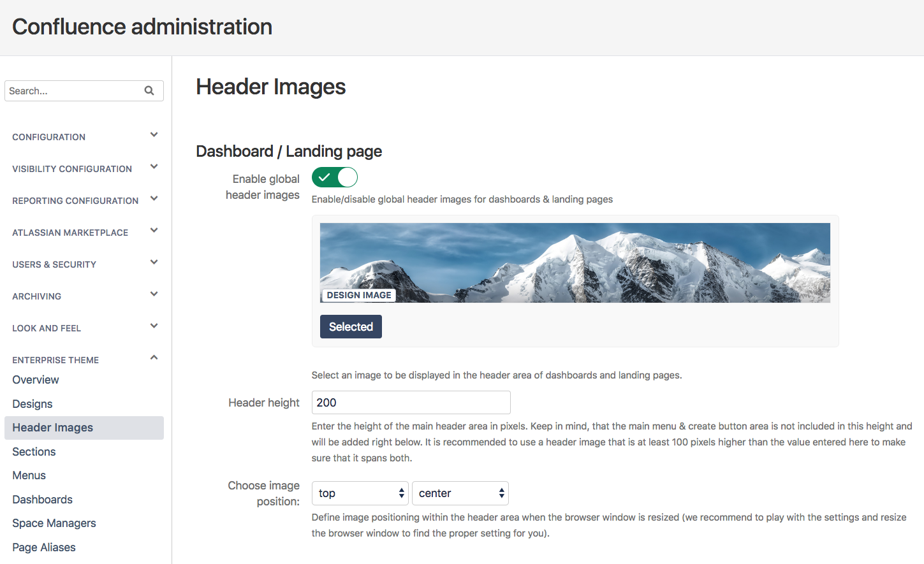This screenshot has width=924, height=564.
Task: Click the USERS & SECURITY heading
Action: (x=54, y=264)
